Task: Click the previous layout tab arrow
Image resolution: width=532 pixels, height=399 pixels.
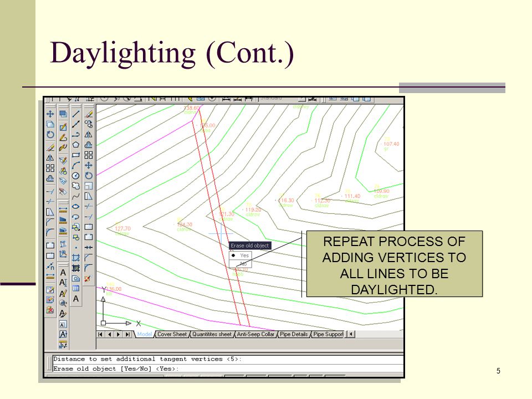Action: [109, 334]
